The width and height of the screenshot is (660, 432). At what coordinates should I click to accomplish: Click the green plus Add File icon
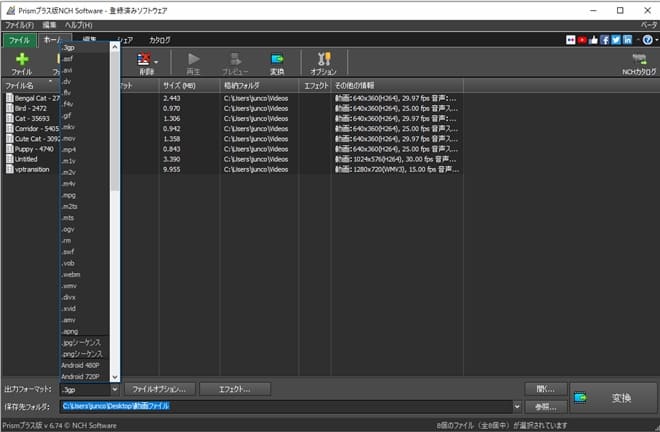[22, 59]
